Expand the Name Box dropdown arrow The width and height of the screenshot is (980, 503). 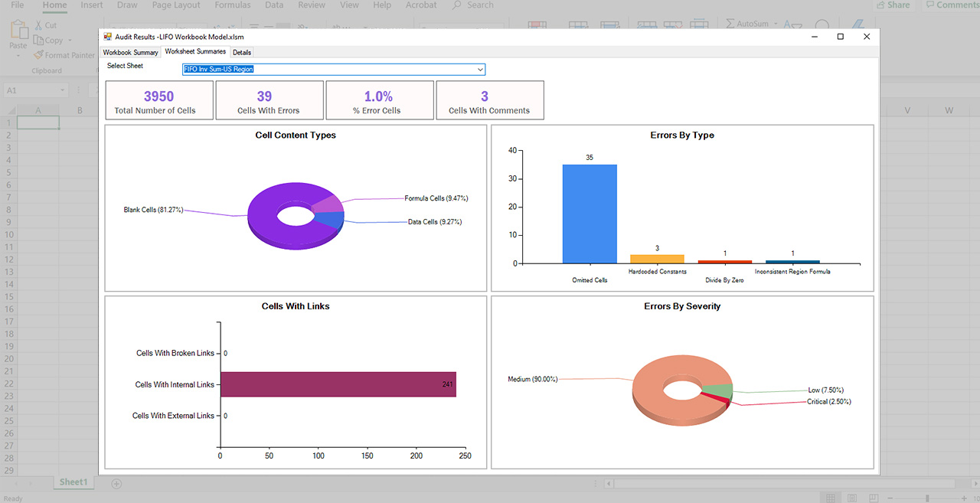pyautogui.click(x=62, y=90)
